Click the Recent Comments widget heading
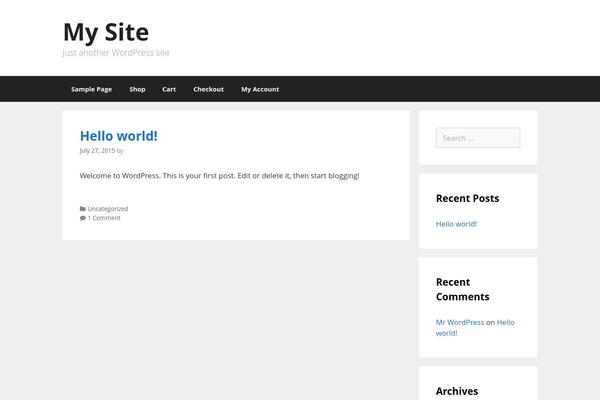 point(463,289)
